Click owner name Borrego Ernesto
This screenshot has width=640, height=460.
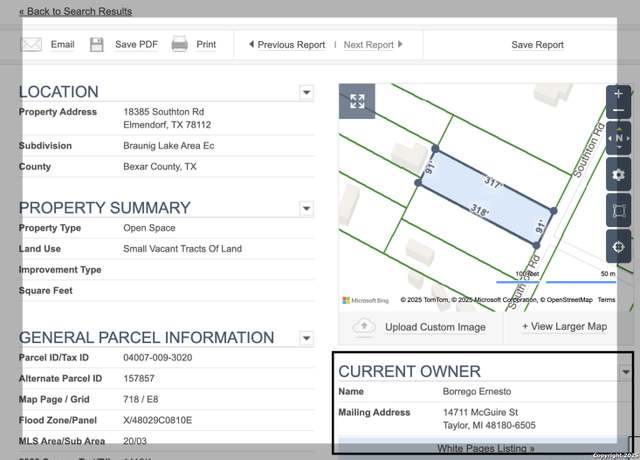477,391
